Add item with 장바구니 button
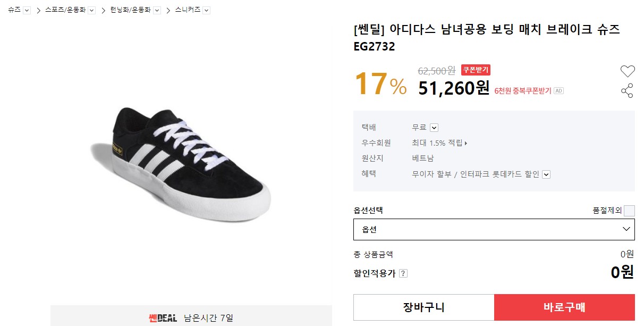The image size is (644, 326). tap(423, 307)
